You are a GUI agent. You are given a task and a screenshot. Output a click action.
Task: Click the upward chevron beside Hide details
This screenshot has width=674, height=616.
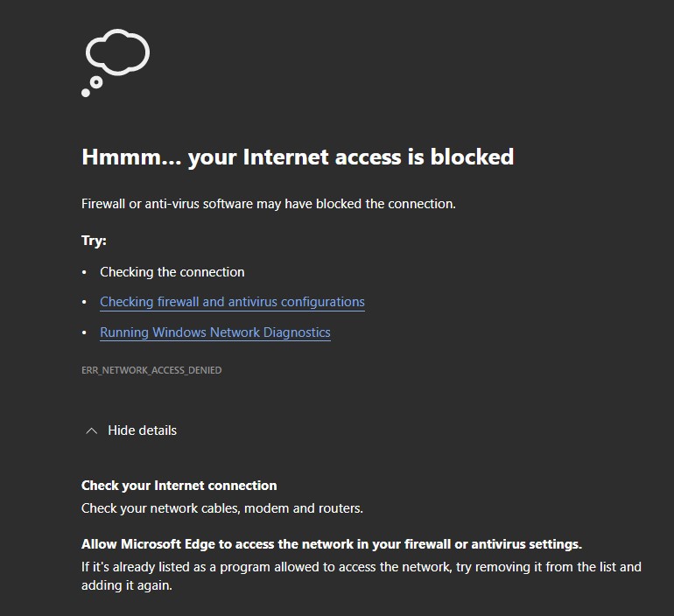tap(91, 430)
